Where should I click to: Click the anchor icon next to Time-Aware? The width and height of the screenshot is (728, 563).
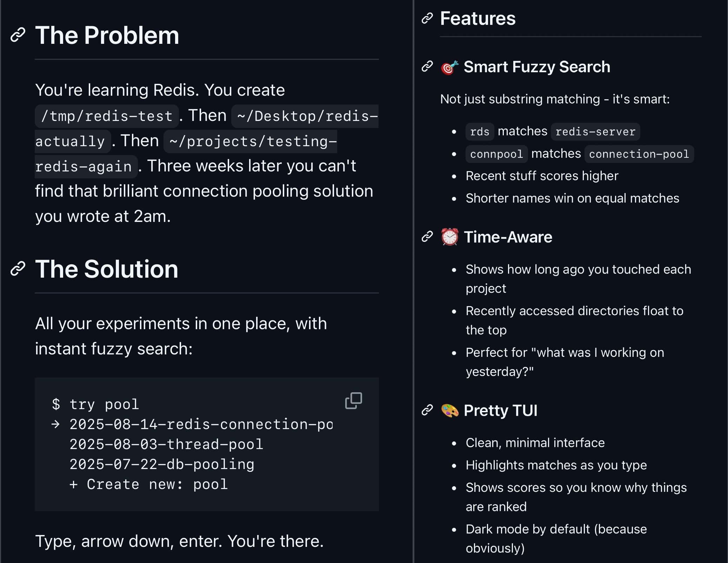click(x=427, y=237)
